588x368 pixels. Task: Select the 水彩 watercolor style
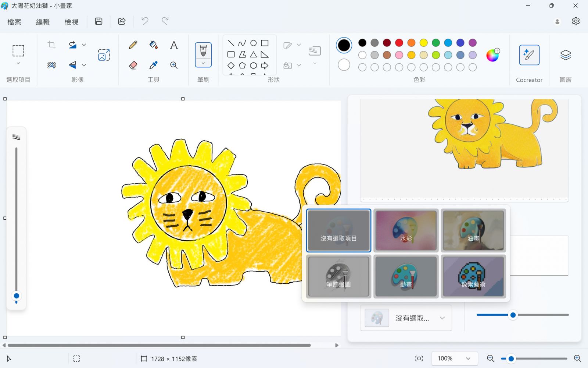point(406,230)
